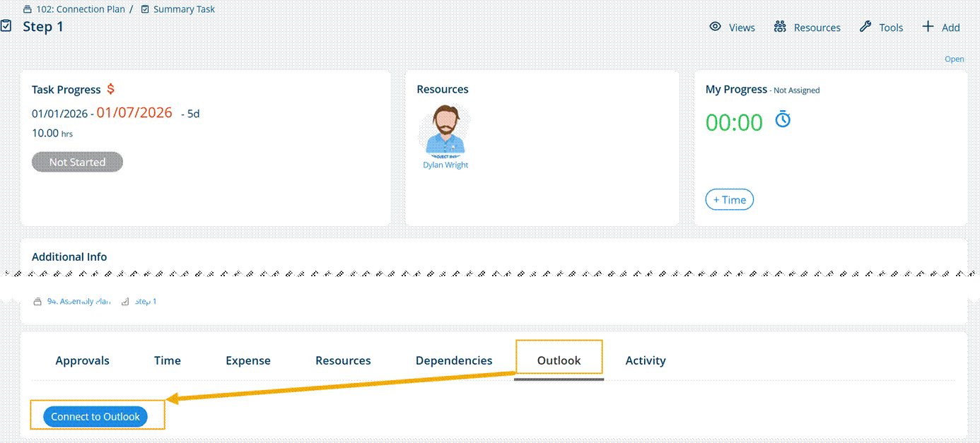The height and width of the screenshot is (443, 980).
Task: Click the Not Started status pill
Action: 78,162
